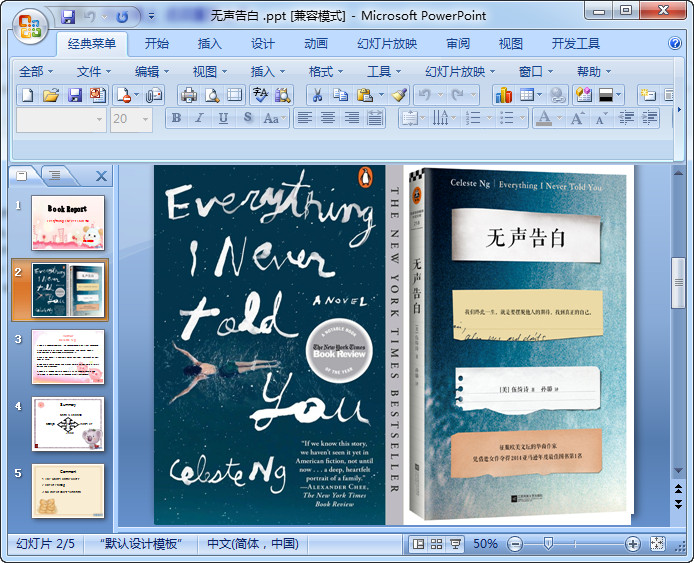Insert a chart using the chart icon
694x563 pixels.
tap(504, 95)
